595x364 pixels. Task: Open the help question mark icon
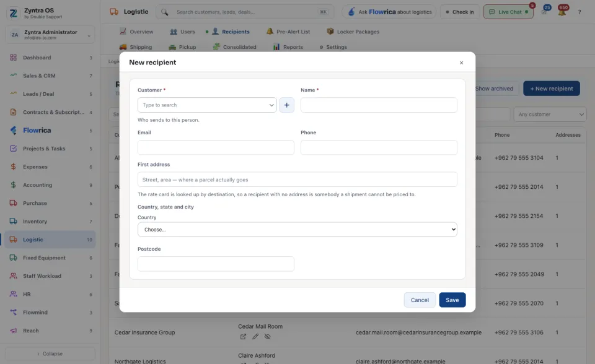pyautogui.click(x=580, y=12)
